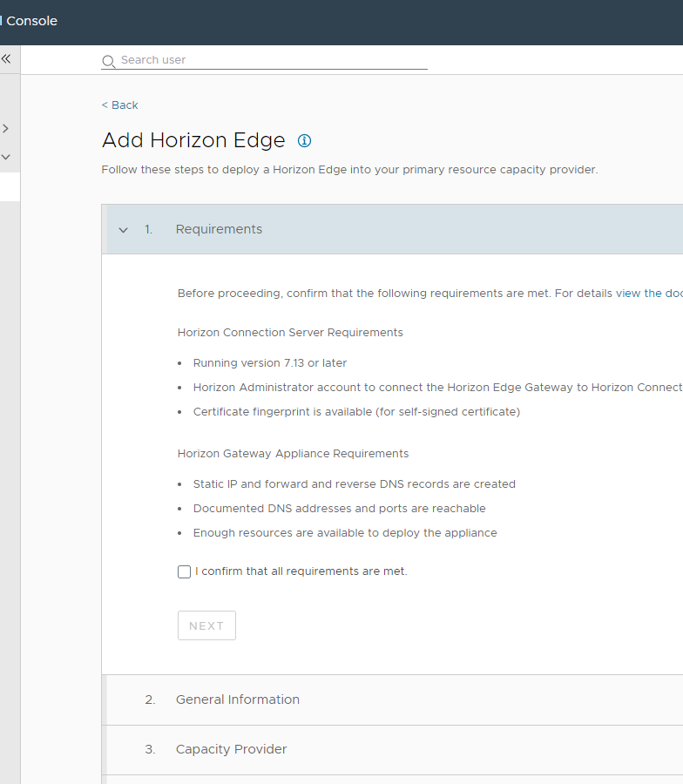Screen dimensions: 683x784
Task: Select Enough resources are available line
Action: (x=345, y=533)
